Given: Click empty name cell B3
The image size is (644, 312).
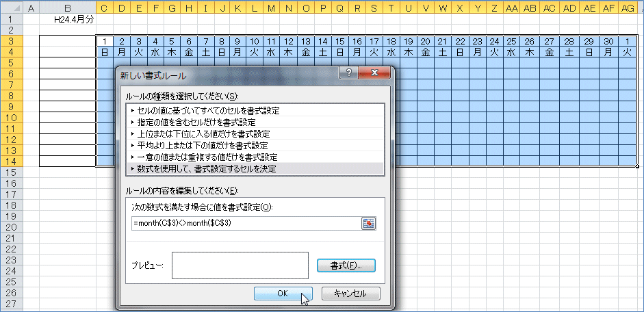Looking at the screenshot, I should pyautogui.click(x=68, y=41).
